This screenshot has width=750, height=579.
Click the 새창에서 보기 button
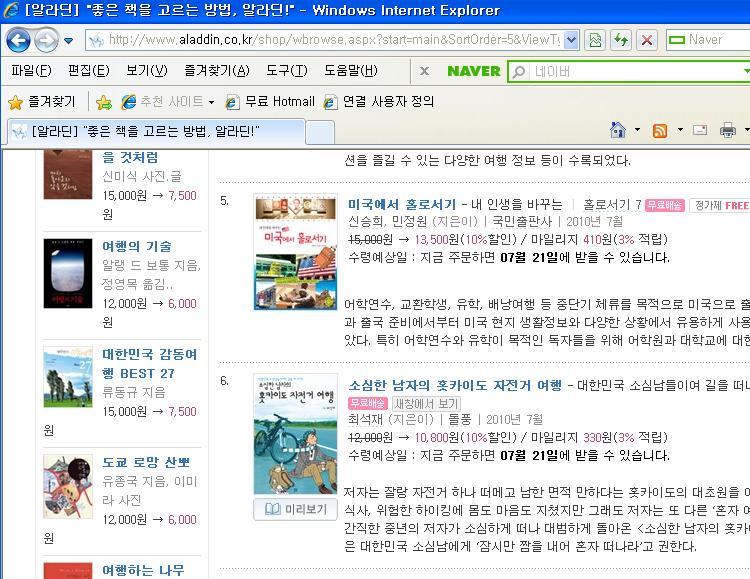pos(426,403)
